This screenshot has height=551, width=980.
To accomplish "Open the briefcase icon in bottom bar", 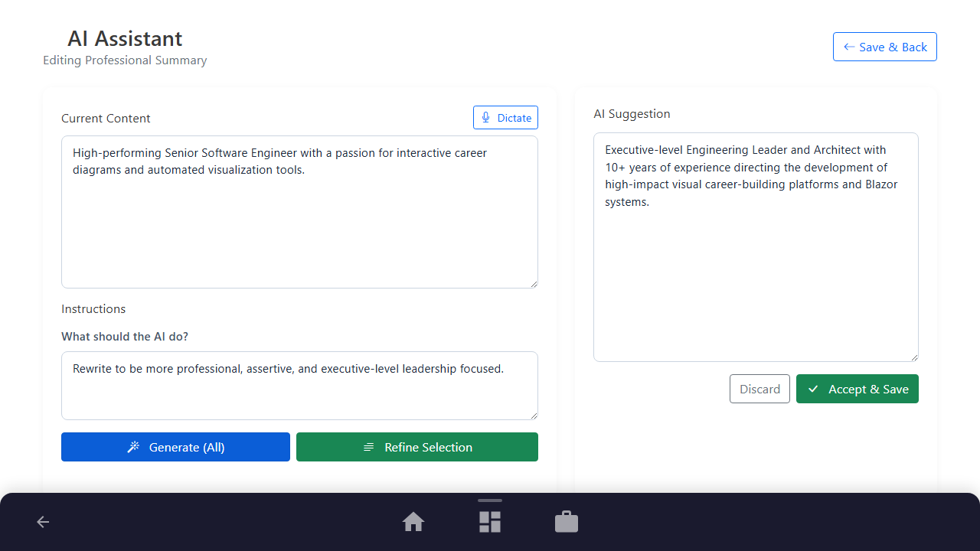I will click(x=567, y=522).
